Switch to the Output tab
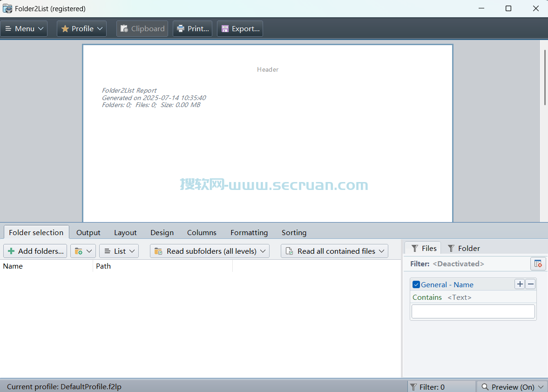Screen dimensions: 548x392 88,233
